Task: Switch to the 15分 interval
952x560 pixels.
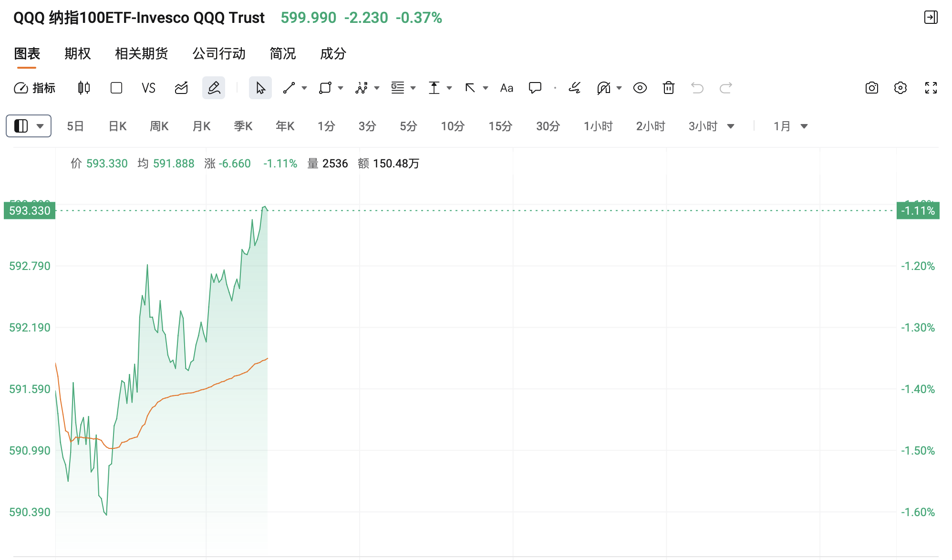Action: pos(500,126)
